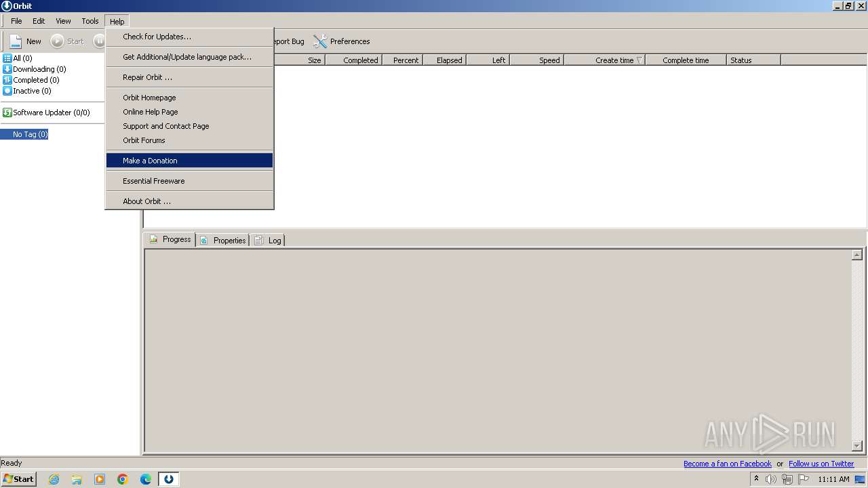This screenshot has width=868, height=488.
Task: Open File Explorer from taskbar
Action: [77, 479]
